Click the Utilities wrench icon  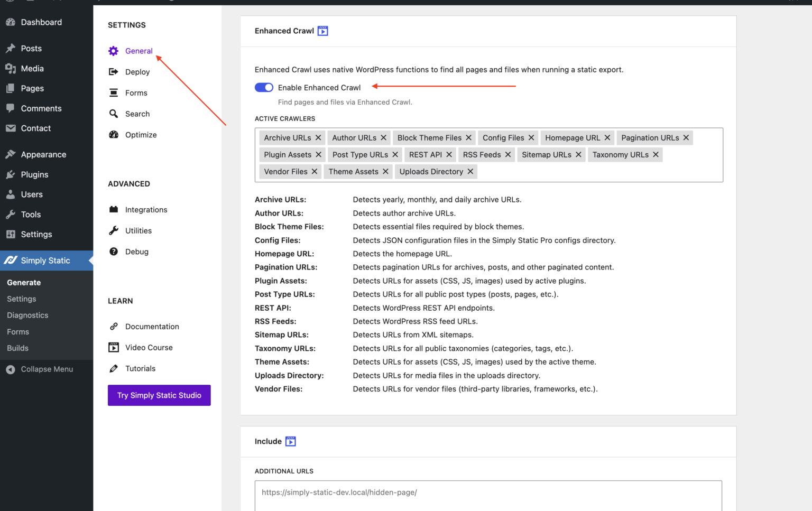pos(113,230)
